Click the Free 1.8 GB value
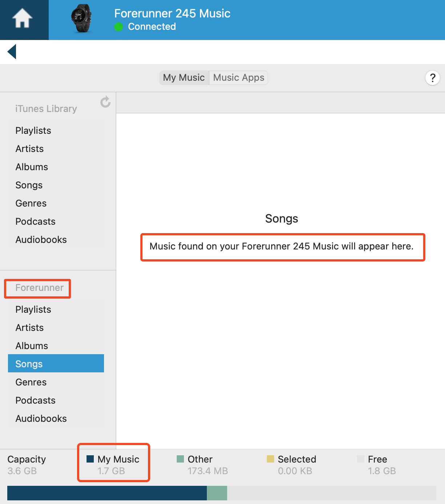 (x=382, y=471)
